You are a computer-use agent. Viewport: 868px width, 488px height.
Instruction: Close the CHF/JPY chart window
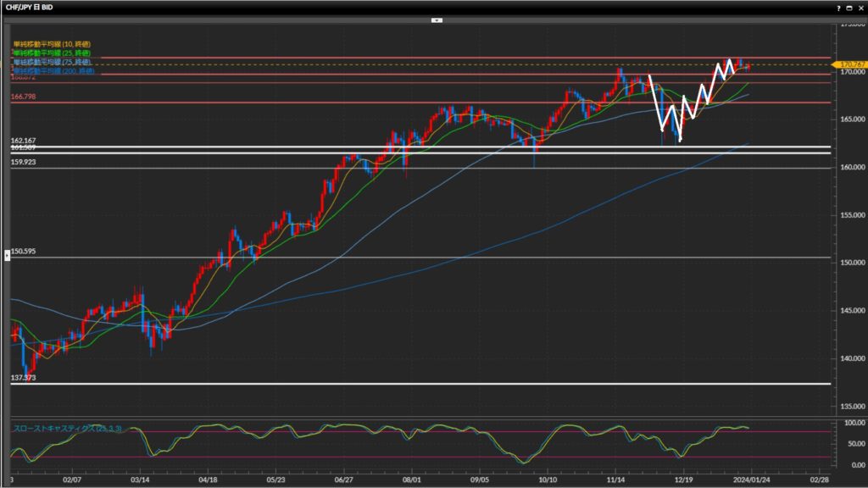860,6
